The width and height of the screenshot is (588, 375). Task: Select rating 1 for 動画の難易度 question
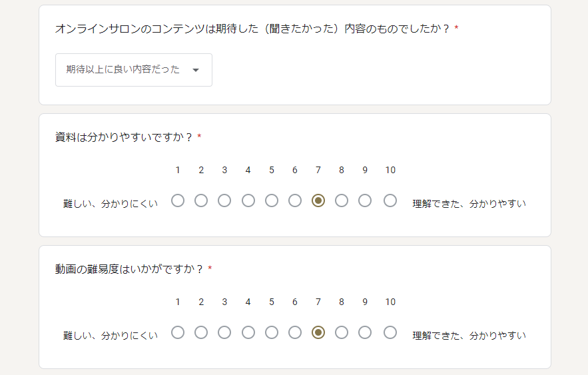point(178,332)
